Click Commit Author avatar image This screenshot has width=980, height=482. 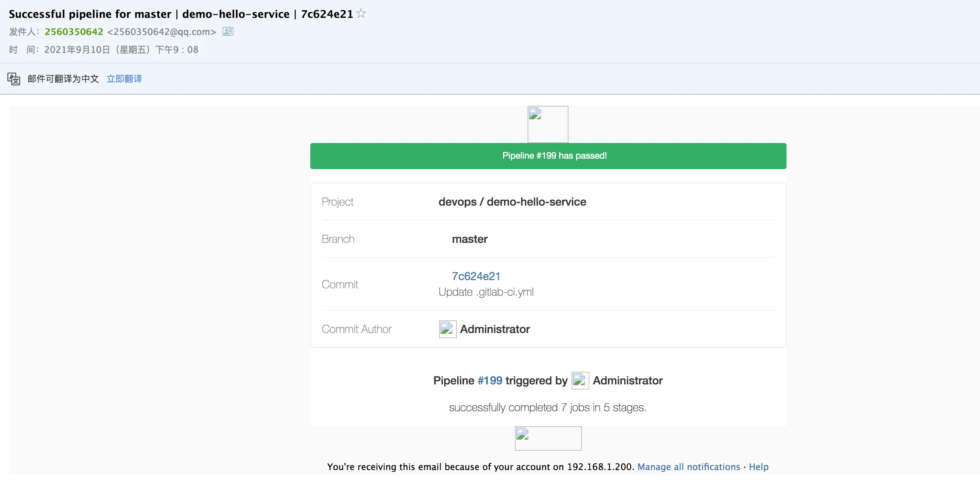pos(447,329)
